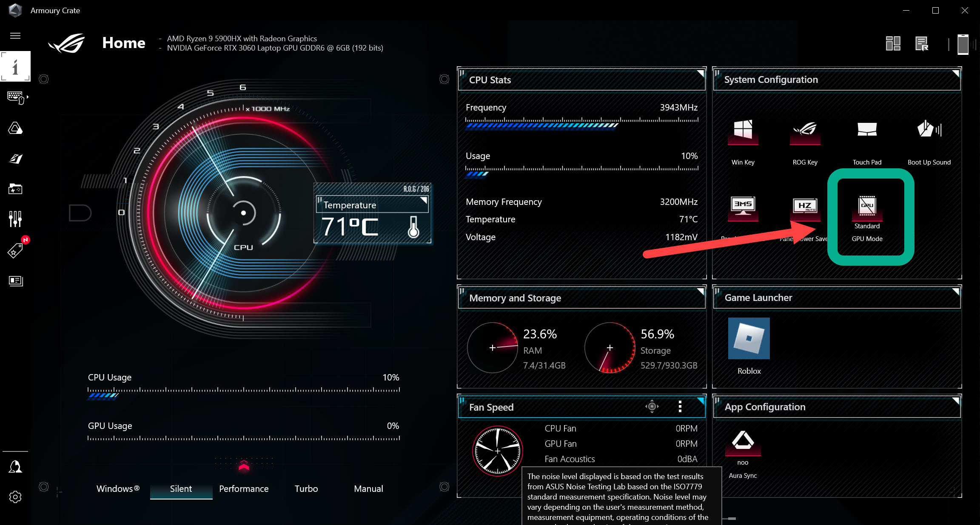Click the NVIDIA GeForce RTX 3060 text

tap(275, 48)
